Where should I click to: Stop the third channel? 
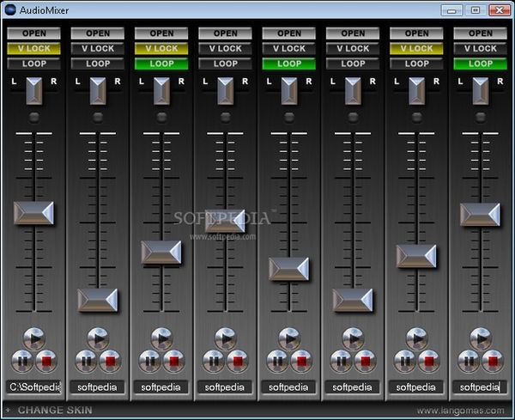173,362
